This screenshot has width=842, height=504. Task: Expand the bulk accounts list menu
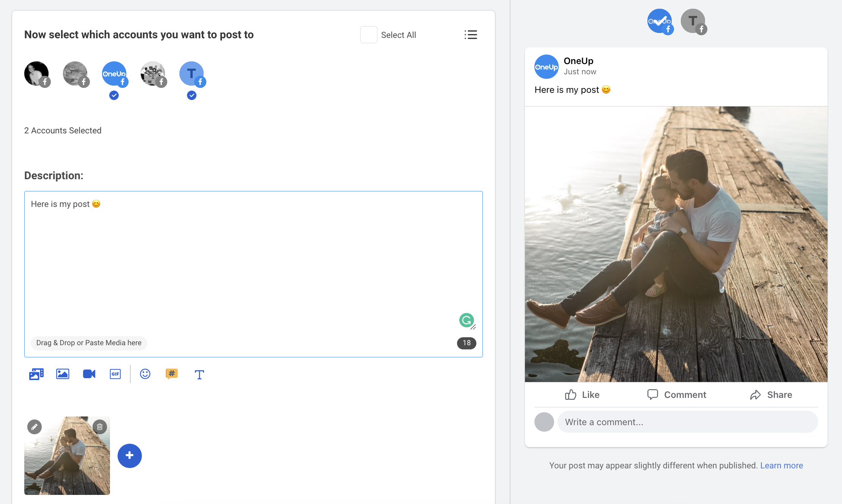click(471, 35)
